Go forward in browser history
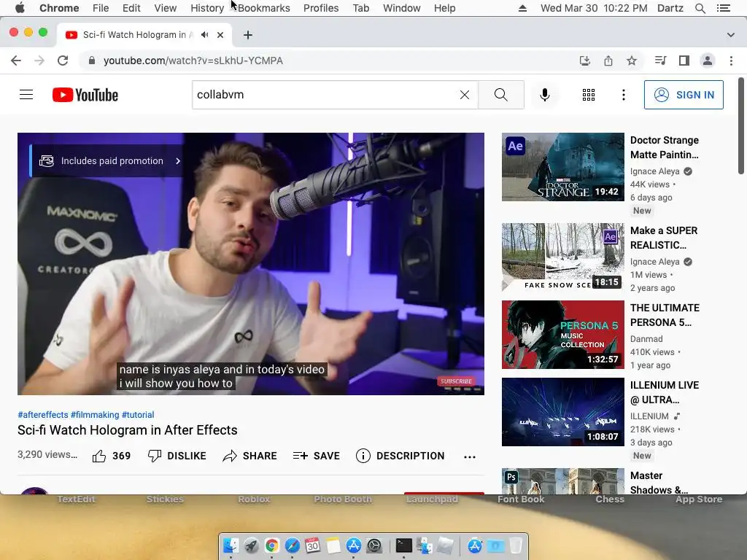This screenshot has width=747, height=560. point(39,61)
